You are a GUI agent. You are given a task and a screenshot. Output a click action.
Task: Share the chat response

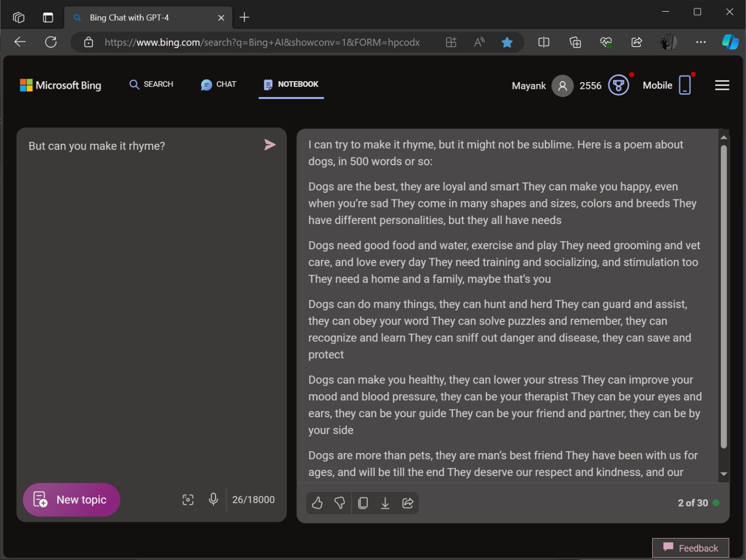click(x=407, y=503)
